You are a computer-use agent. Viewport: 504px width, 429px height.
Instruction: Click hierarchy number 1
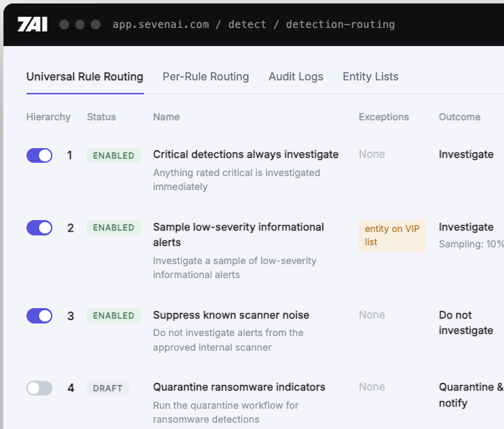coord(69,155)
